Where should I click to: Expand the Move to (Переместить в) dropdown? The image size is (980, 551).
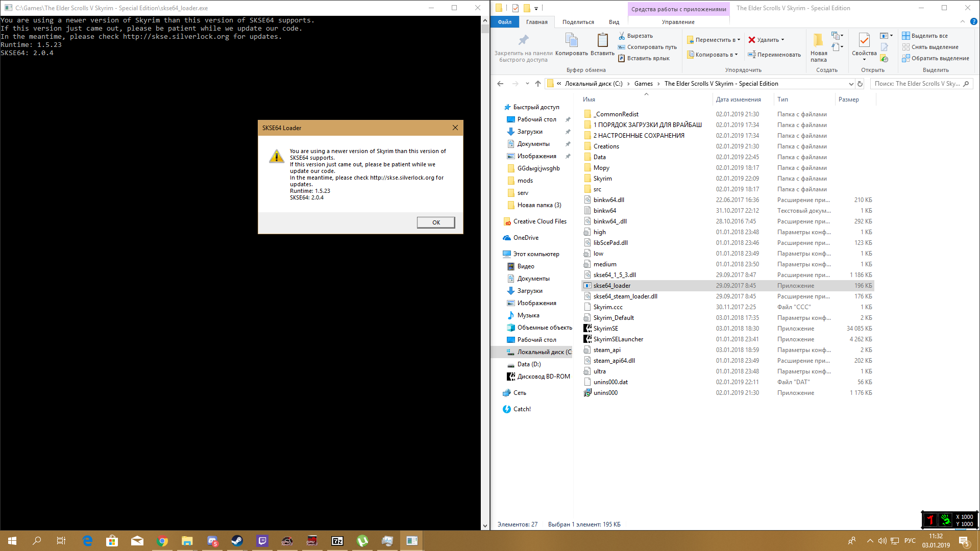[739, 40]
